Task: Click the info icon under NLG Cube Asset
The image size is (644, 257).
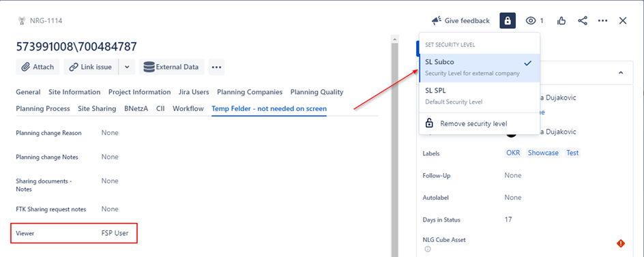Action: 428,249
